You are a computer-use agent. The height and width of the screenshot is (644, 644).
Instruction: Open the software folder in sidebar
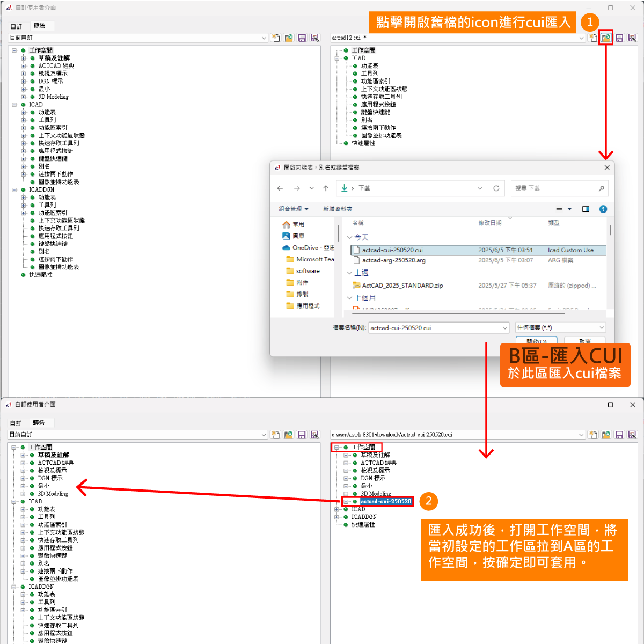pos(303,271)
